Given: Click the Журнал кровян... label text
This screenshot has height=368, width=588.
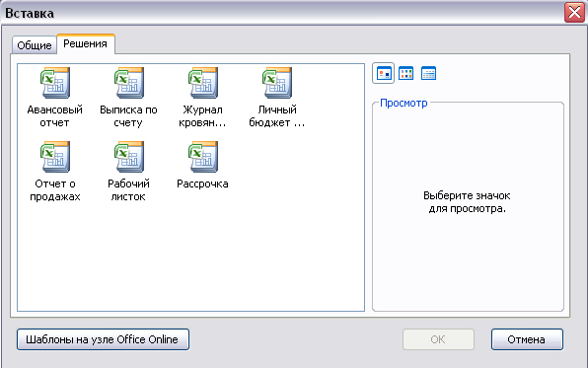Looking at the screenshot, I should (202, 116).
